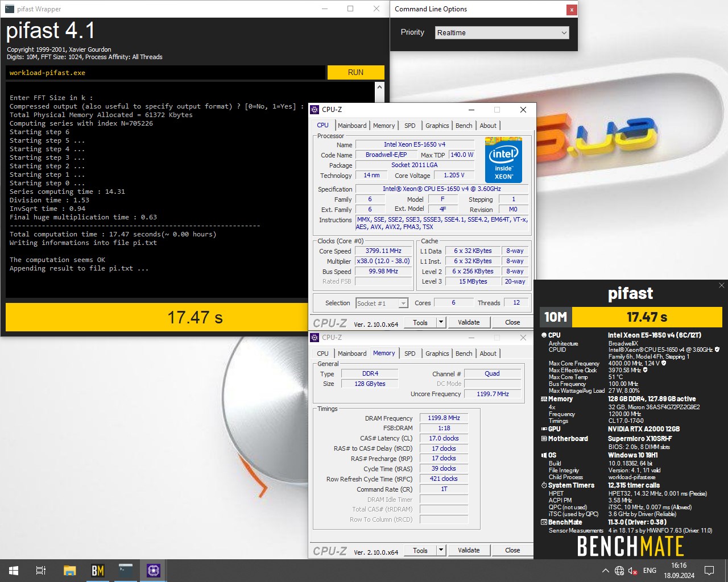Viewport: 728px width, 582px height.
Task: Click the Memory icon in BenchMate panel
Action: tap(544, 399)
